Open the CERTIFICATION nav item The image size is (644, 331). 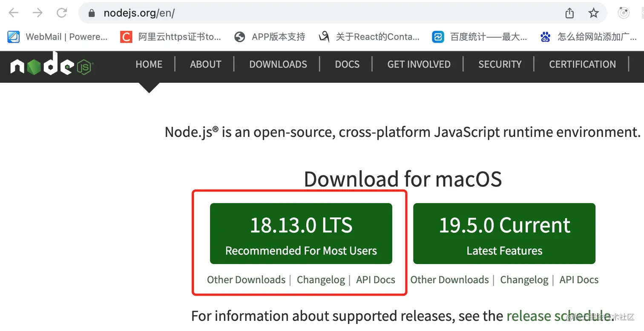pyautogui.click(x=583, y=64)
